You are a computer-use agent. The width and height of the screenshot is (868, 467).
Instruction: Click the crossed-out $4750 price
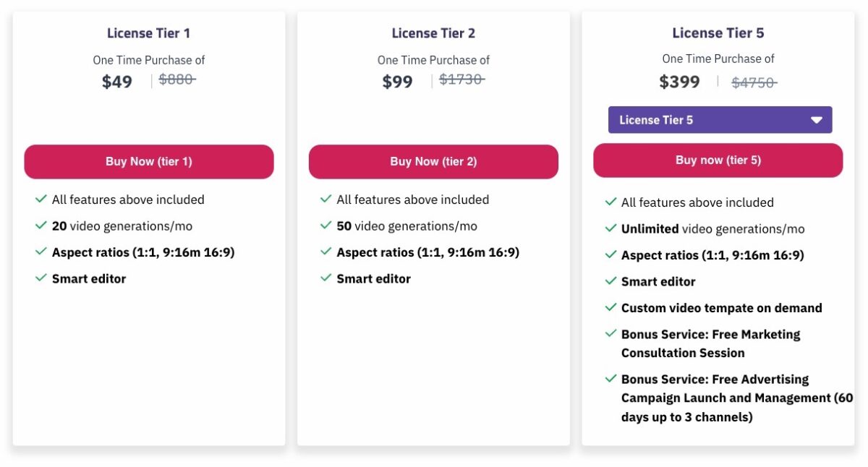pyautogui.click(x=754, y=82)
